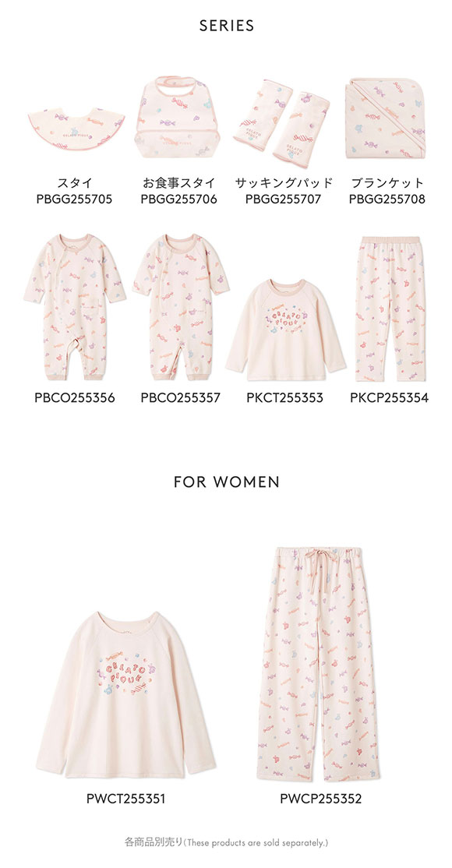Screen dimensions: 452x868
Task: View the サッキングパッド sucking pads image
Action: click(x=281, y=123)
